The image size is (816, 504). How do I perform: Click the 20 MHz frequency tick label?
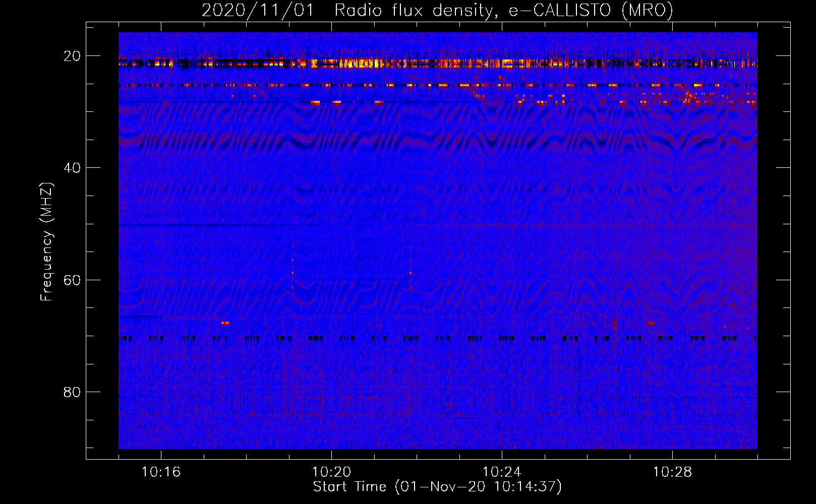[72, 56]
